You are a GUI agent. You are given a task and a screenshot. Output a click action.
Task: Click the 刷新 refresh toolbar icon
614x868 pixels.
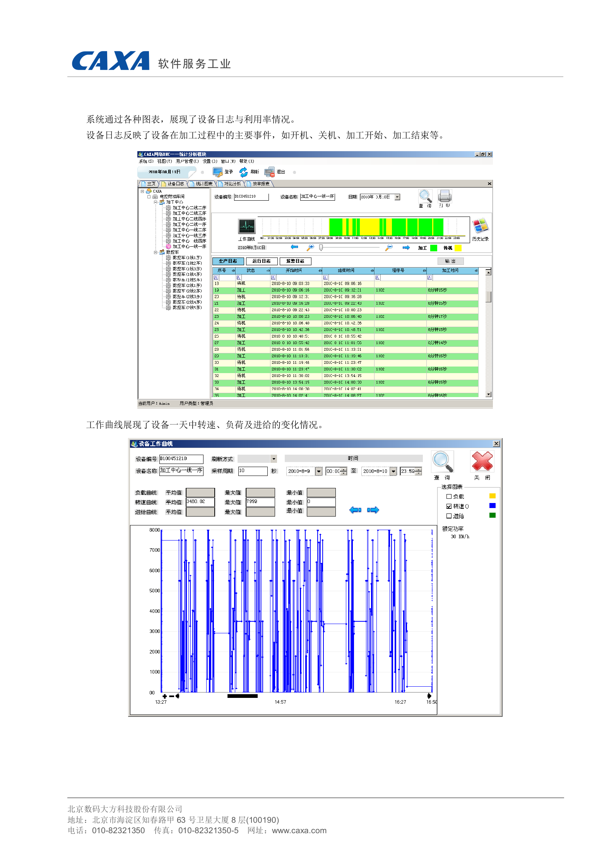[243, 172]
